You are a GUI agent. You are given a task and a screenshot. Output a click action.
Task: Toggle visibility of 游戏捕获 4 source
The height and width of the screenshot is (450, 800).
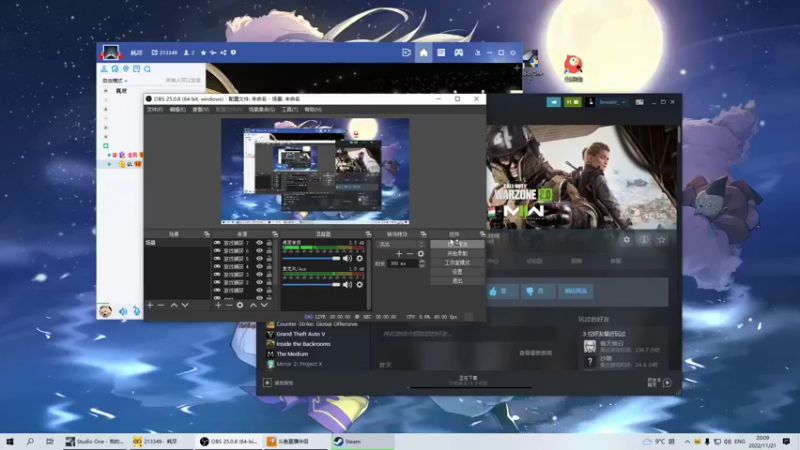click(x=259, y=266)
